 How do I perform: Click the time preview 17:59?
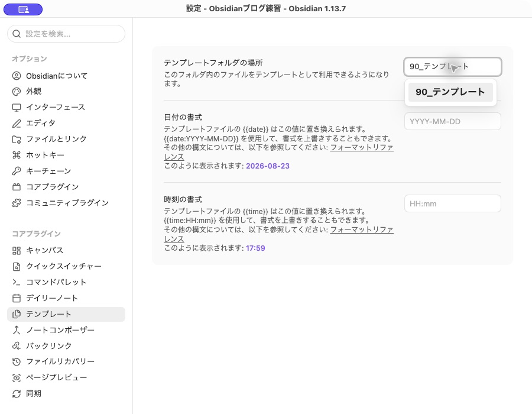(255, 248)
